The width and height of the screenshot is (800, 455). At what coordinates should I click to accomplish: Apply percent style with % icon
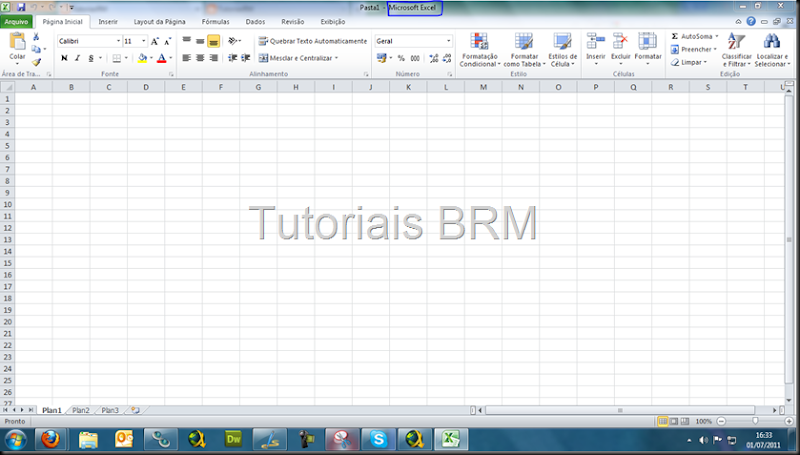click(x=401, y=58)
